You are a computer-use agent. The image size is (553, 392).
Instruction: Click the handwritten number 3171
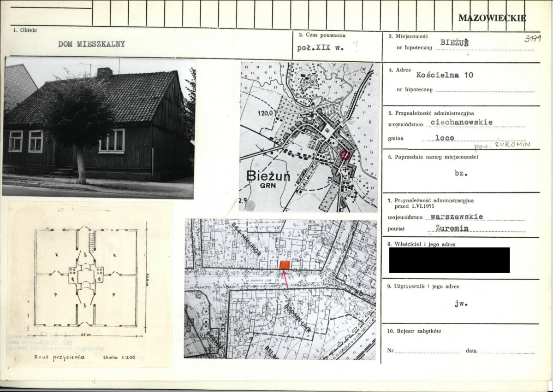[533, 39]
